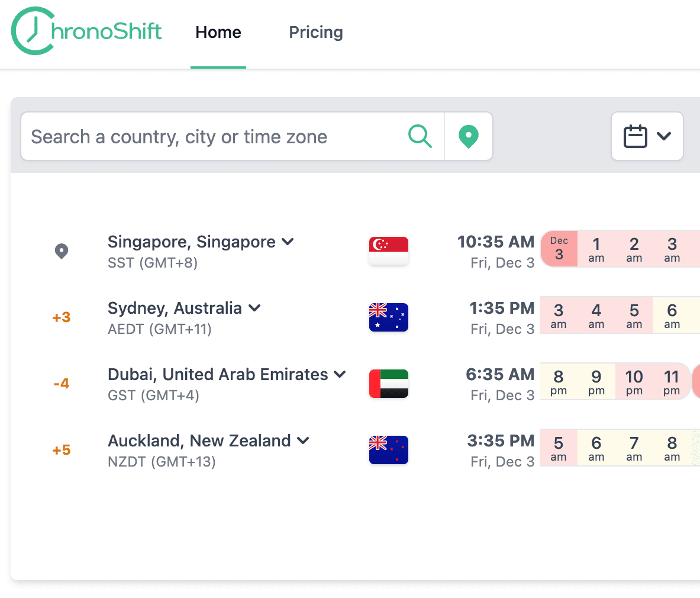Expand the Singapore, Singapore location dropdown
Screen dimensions: 700x598
[288, 242]
